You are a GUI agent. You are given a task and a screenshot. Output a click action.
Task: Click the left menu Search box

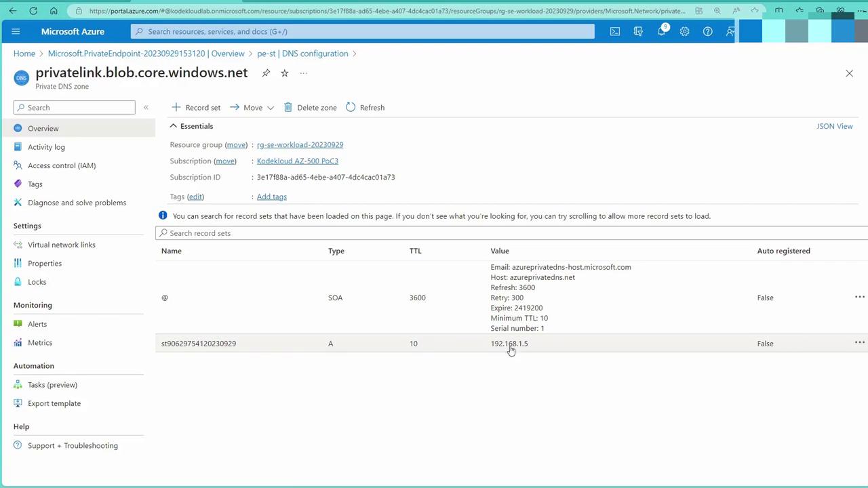tap(75, 107)
